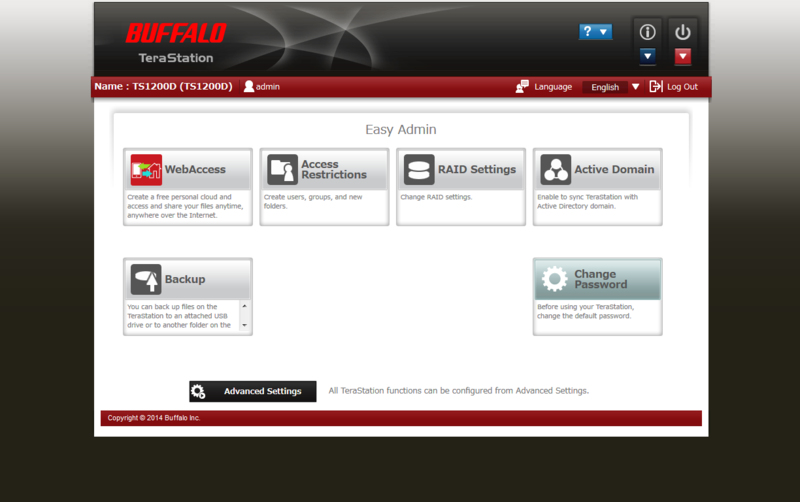Open the blue help question-mark dropdown
This screenshot has height=502, width=800.
click(x=595, y=32)
